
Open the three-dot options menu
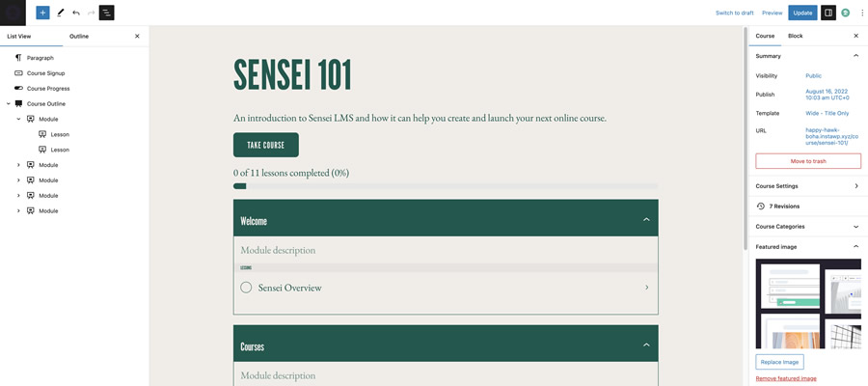click(862, 13)
